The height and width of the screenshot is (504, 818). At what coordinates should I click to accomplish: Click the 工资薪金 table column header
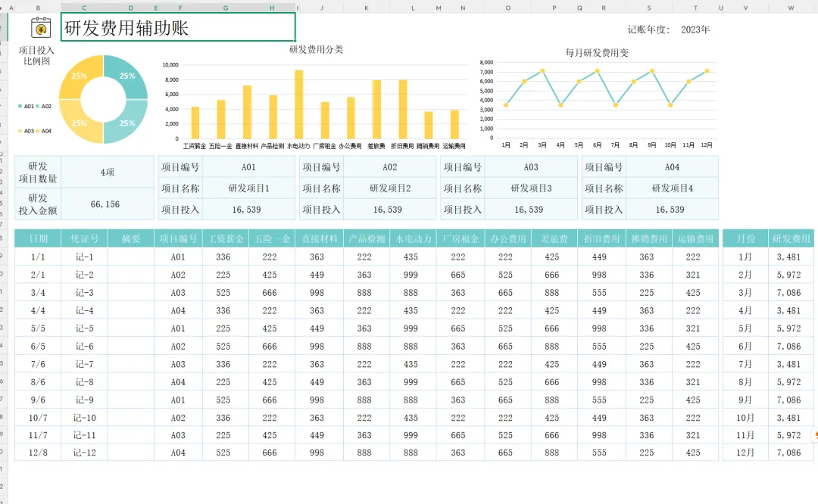[x=226, y=238]
